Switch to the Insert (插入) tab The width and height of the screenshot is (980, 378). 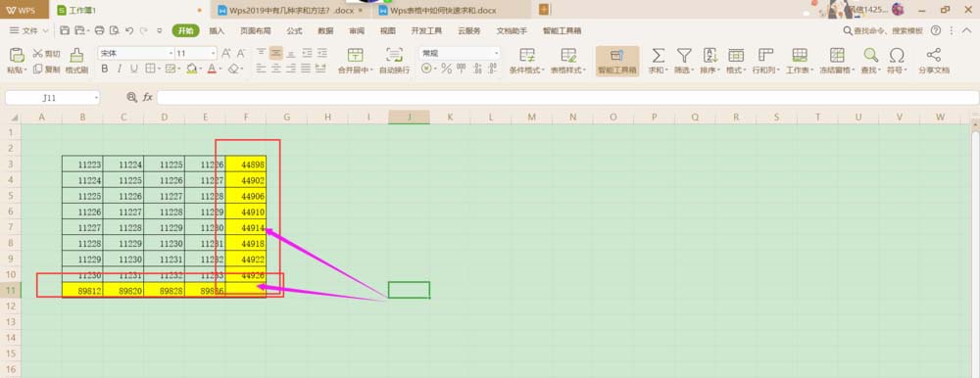click(x=217, y=30)
